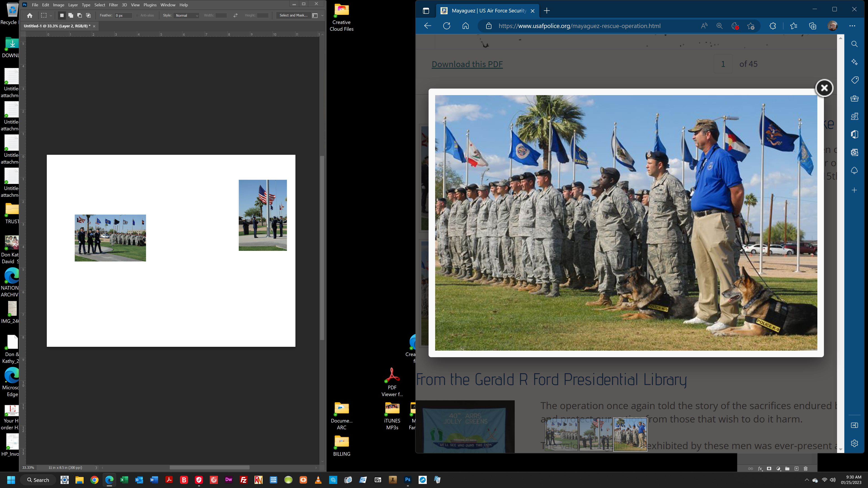Close the image lightbox with the X button
Screen dimensions: 868x488
[x=824, y=88]
